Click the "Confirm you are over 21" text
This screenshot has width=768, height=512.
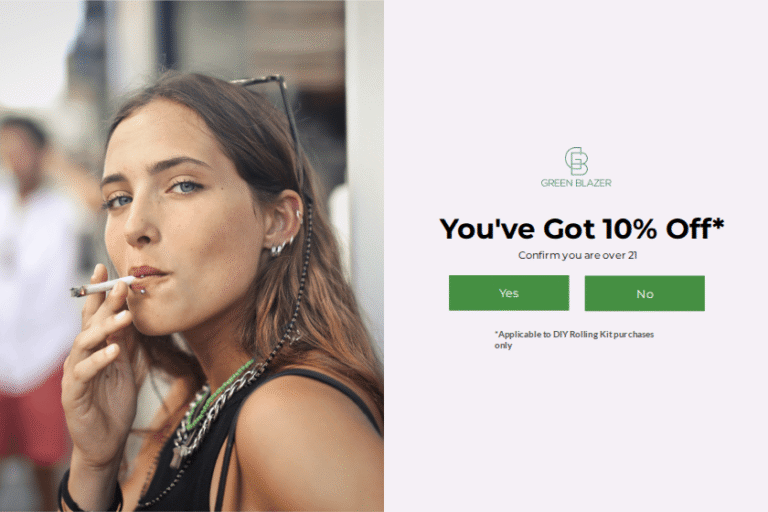(577, 255)
